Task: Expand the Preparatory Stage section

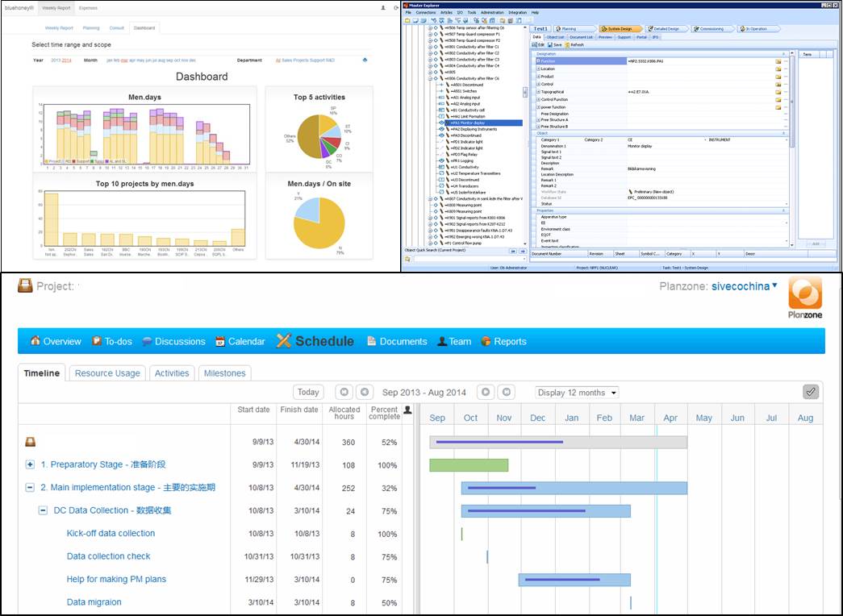Action: [28, 464]
